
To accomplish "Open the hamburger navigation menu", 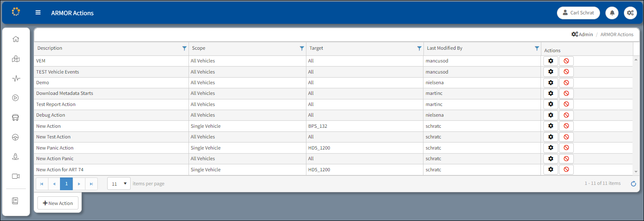I will (38, 13).
